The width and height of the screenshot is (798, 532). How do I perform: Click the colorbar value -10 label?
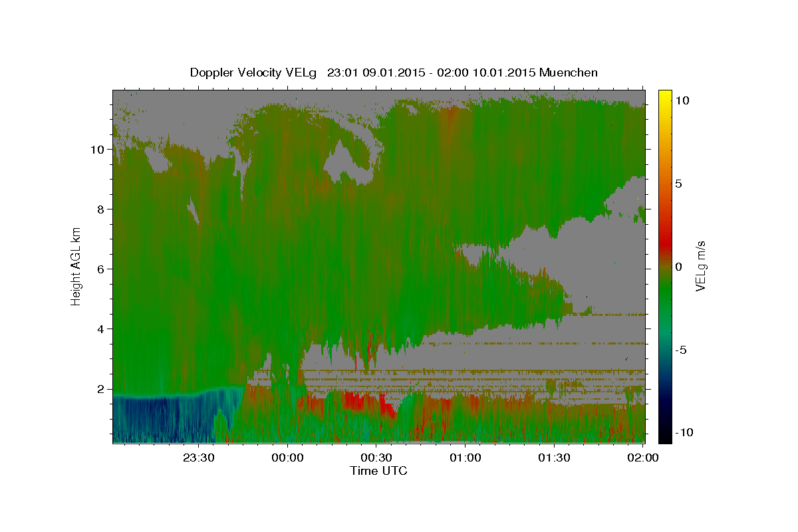(x=684, y=433)
